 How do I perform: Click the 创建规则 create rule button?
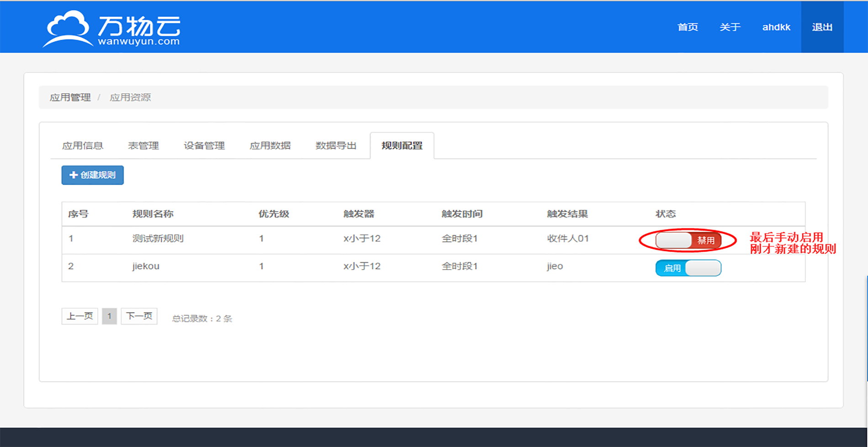(x=93, y=175)
